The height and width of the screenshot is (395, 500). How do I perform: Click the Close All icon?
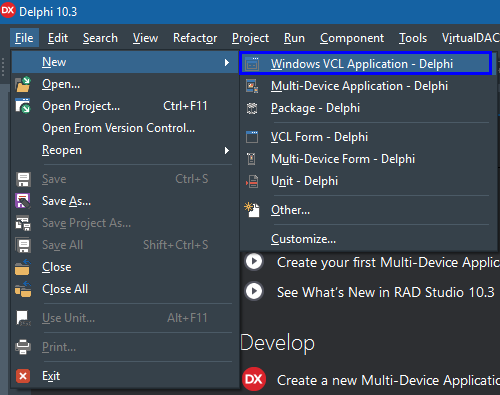23,289
